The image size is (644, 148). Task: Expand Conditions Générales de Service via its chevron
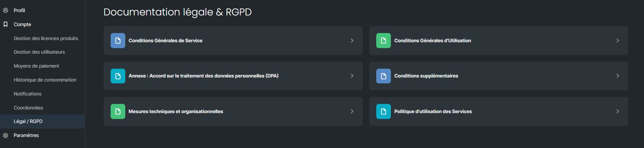click(x=352, y=40)
